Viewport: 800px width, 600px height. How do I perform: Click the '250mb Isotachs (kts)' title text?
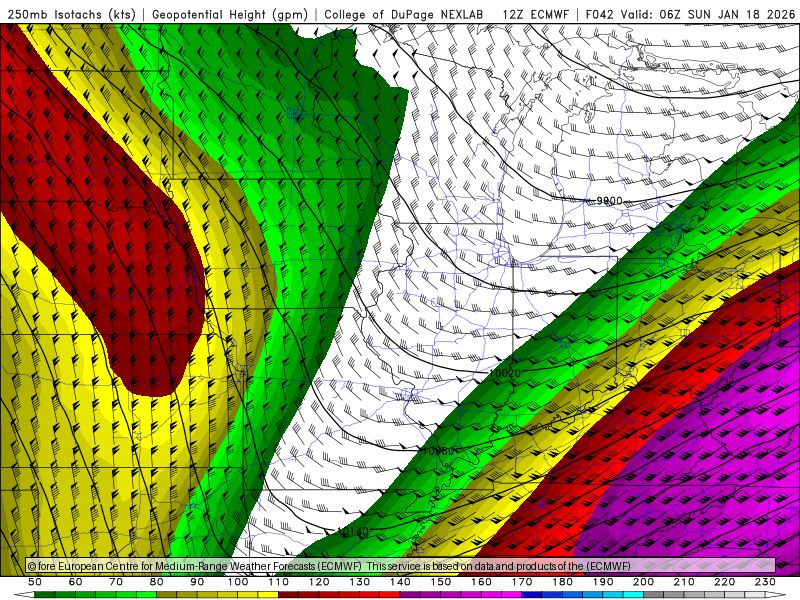72,15
